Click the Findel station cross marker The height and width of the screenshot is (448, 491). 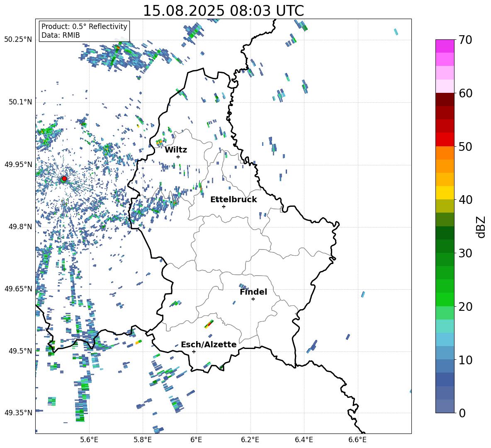(x=253, y=299)
